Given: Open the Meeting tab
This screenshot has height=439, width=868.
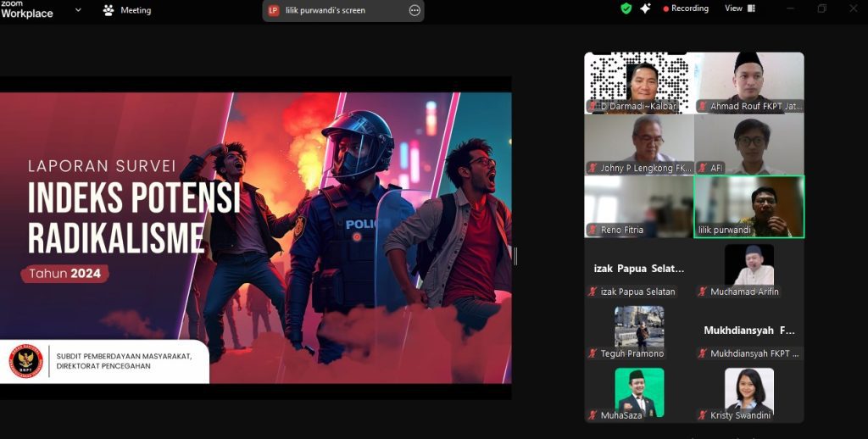Looking at the screenshot, I should tap(127, 10).
